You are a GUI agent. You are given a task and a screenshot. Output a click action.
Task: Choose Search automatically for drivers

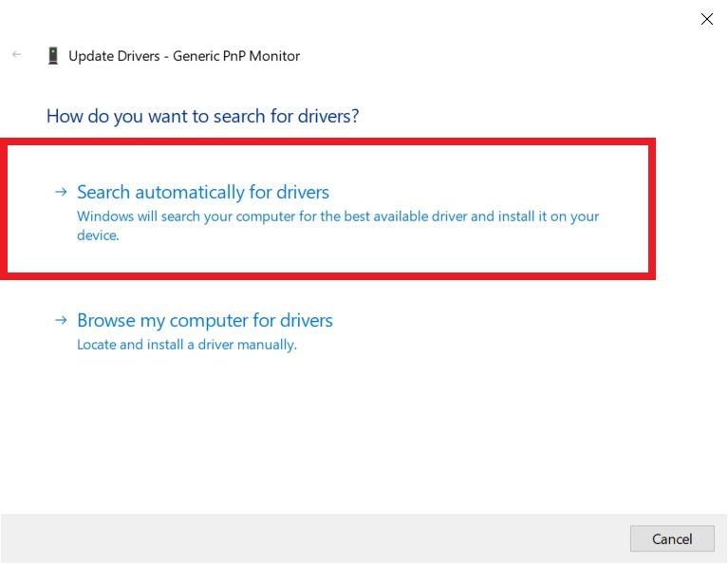pos(203,193)
